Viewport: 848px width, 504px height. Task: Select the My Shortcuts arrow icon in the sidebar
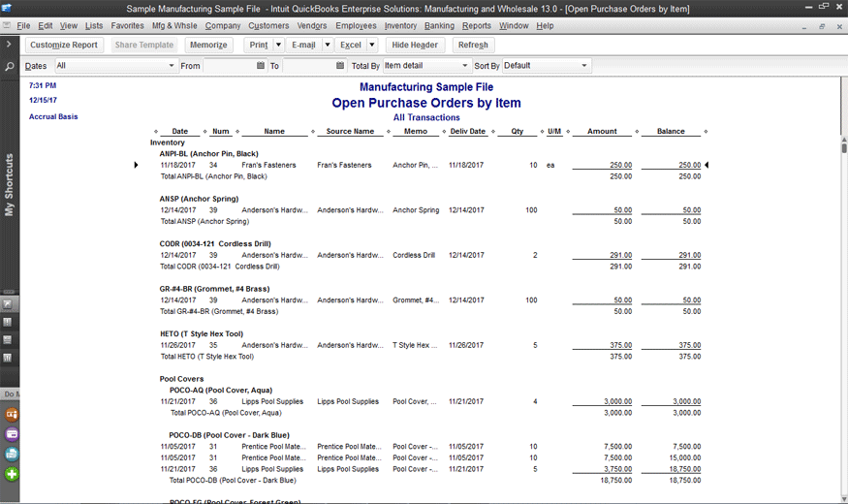coord(8,304)
